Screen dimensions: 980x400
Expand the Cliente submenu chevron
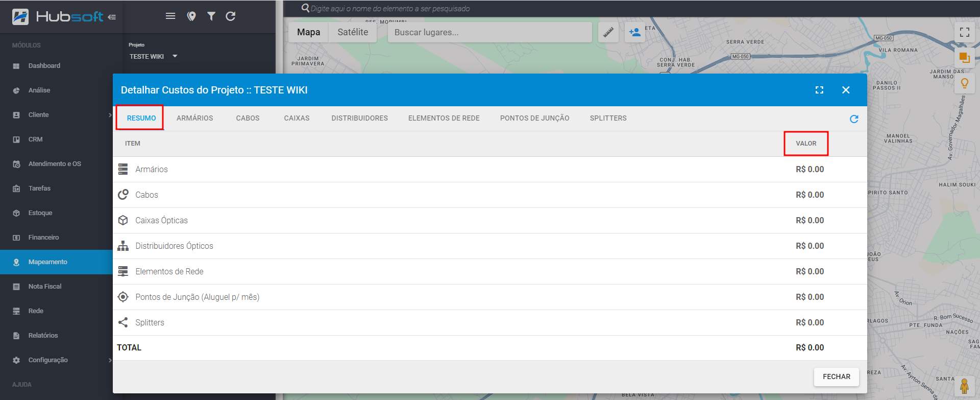point(110,115)
